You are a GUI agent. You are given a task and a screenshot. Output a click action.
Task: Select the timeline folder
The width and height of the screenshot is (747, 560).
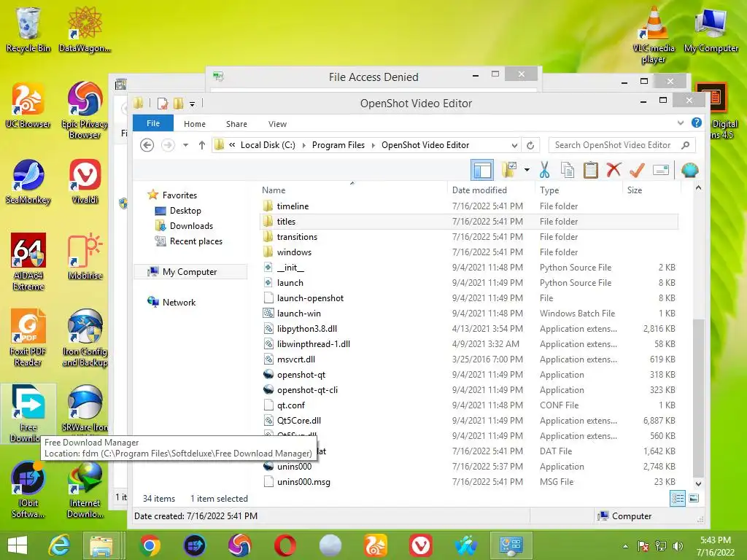pyautogui.click(x=469, y=206)
